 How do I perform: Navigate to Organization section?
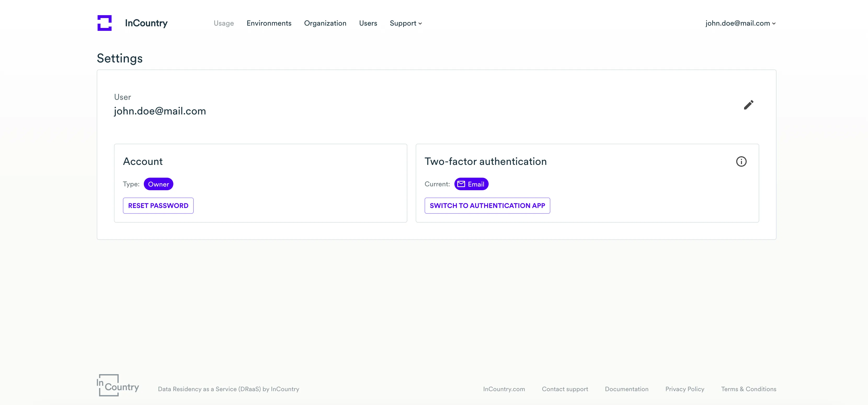click(x=325, y=23)
